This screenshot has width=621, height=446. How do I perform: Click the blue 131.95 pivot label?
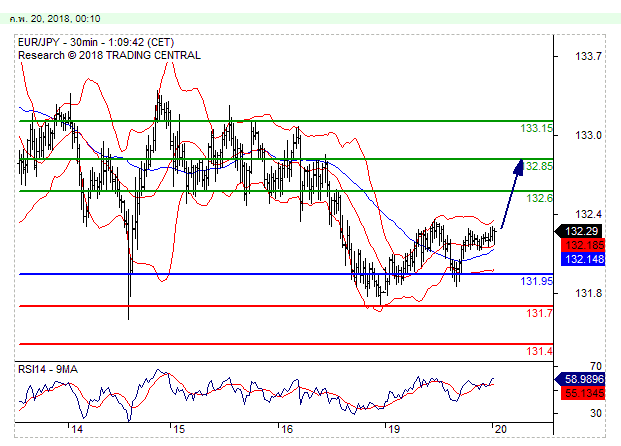click(x=536, y=281)
